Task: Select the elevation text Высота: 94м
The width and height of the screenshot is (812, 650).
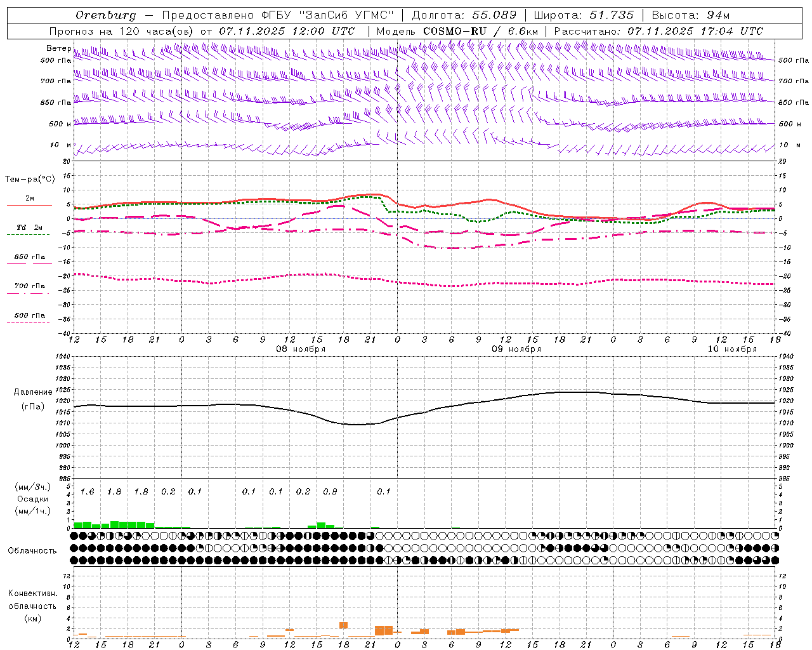Action: tap(691, 15)
